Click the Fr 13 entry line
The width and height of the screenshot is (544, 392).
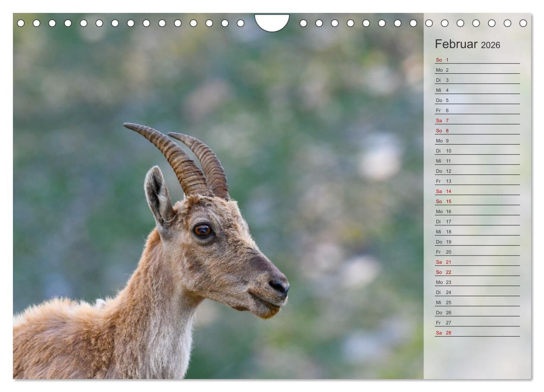click(477, 181)
